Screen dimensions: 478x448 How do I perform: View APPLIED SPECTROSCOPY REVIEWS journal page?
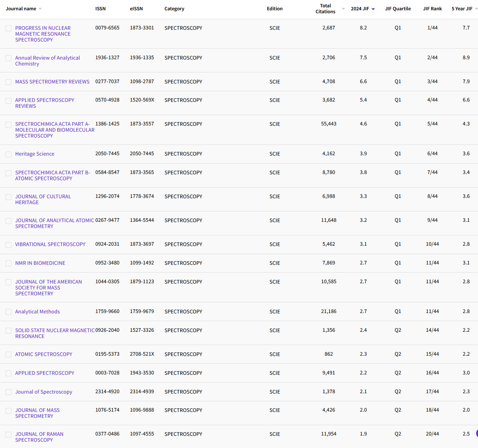tap(44, 103)
